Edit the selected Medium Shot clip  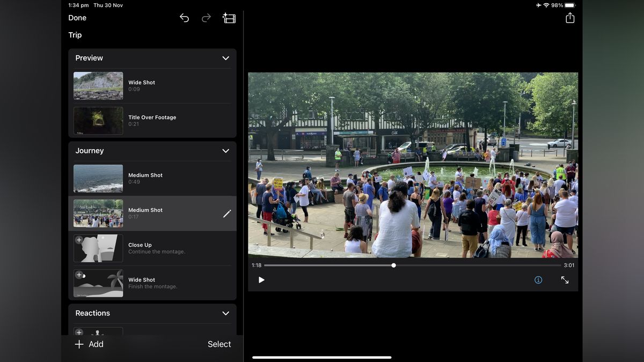228,213
